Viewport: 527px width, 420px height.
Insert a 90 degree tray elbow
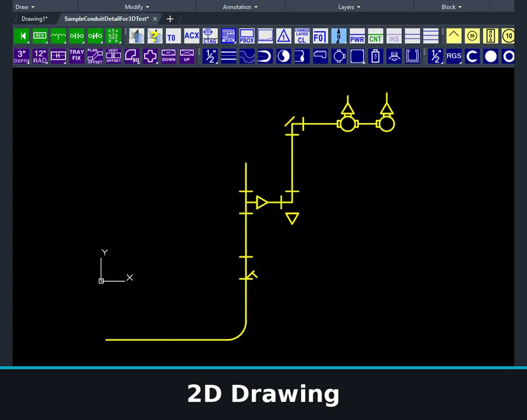(132, 56)
